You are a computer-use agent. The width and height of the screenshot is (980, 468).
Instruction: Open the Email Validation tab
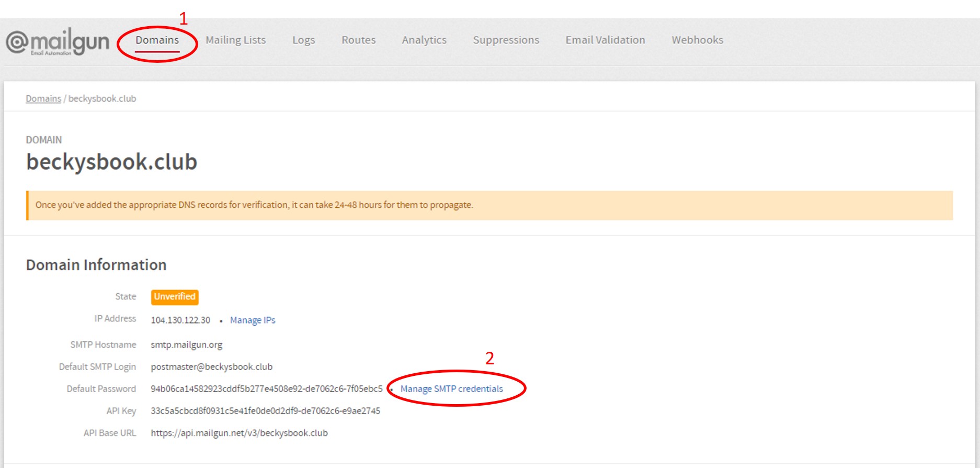[606, 40]
